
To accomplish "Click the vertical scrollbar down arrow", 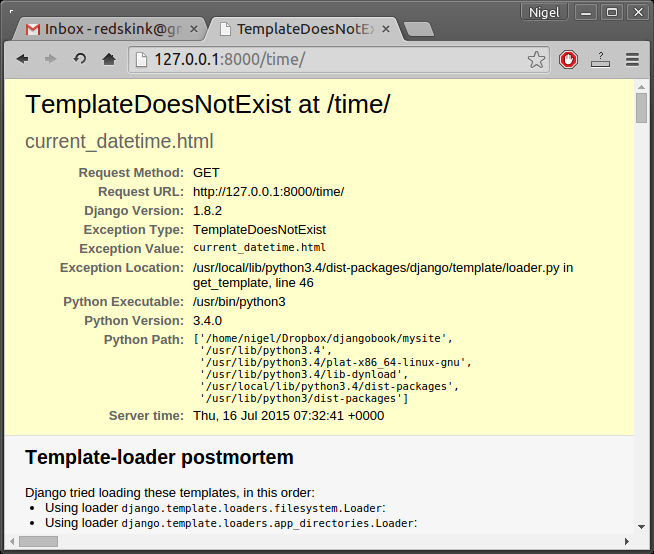I will pos(641,527).
